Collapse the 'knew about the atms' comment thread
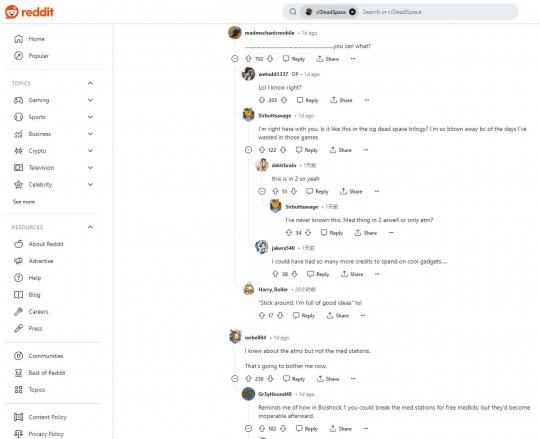The width and height of the screenshot is (540, 439). [235, 379]
